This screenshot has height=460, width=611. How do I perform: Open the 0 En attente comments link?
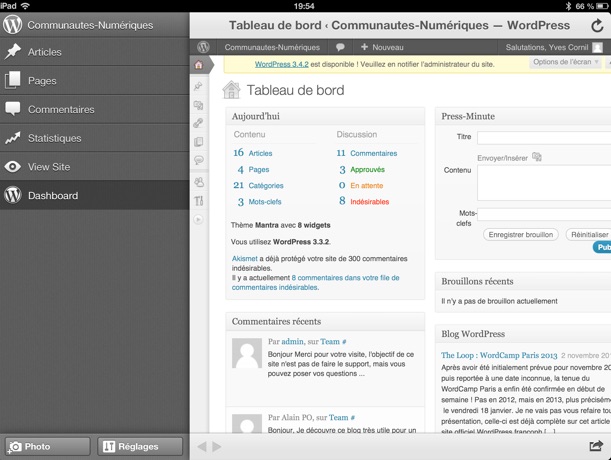click(361, 186)
